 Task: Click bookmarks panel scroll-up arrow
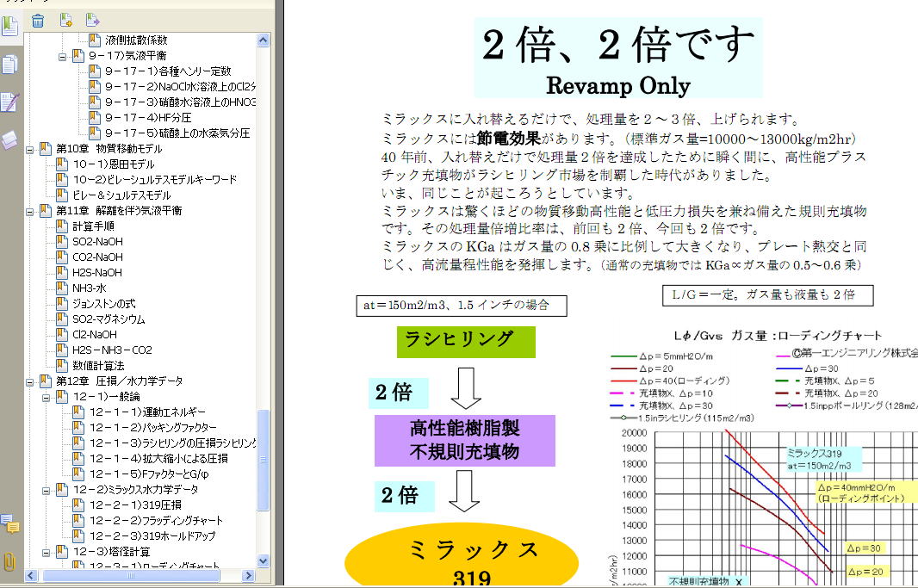point(263,40)
